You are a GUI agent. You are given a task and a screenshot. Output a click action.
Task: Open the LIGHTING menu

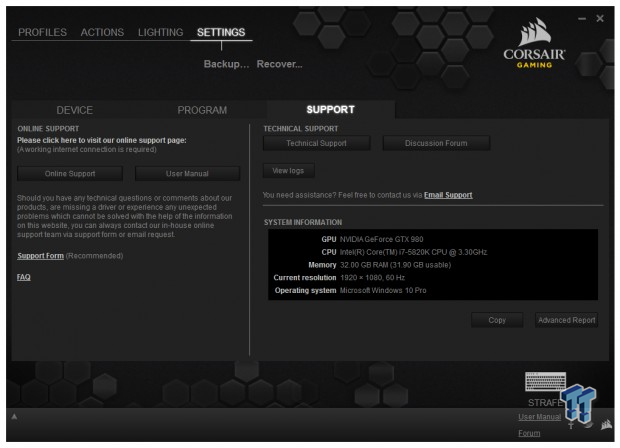160,32
